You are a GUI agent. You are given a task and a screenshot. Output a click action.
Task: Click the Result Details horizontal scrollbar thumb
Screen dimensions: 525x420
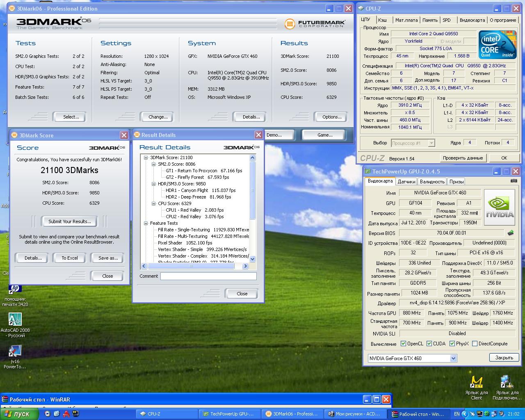coord(191,266)
